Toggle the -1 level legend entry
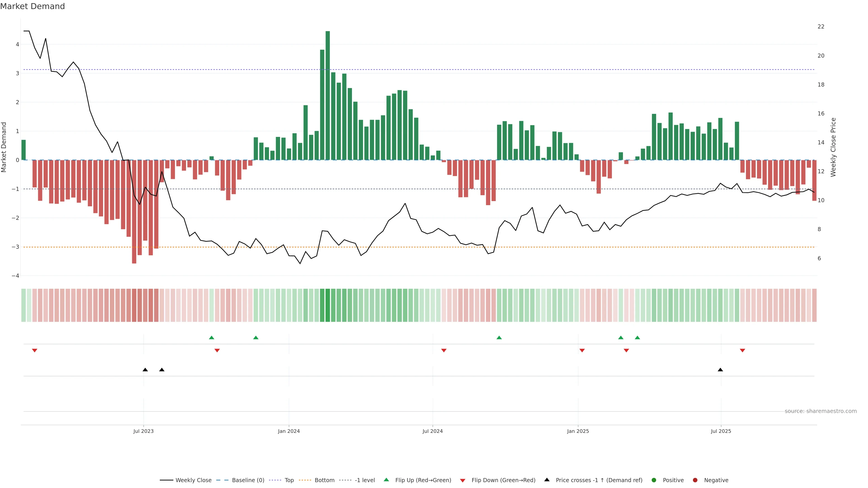This screenshot has width=868, height=488. [365, 480]
